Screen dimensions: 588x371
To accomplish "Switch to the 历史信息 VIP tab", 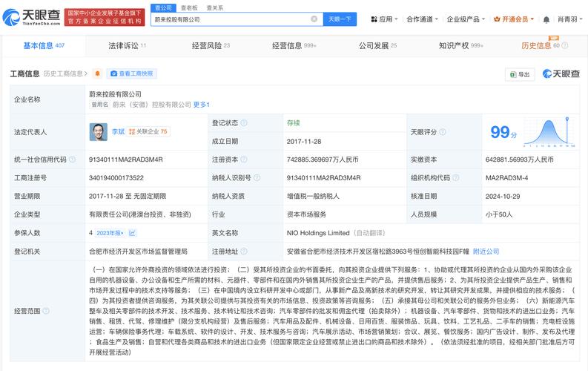I will tap(540, 45).
